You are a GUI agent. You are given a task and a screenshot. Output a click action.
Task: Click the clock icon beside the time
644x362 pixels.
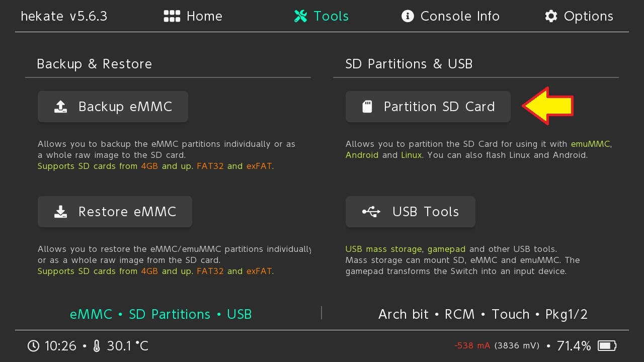33,346
